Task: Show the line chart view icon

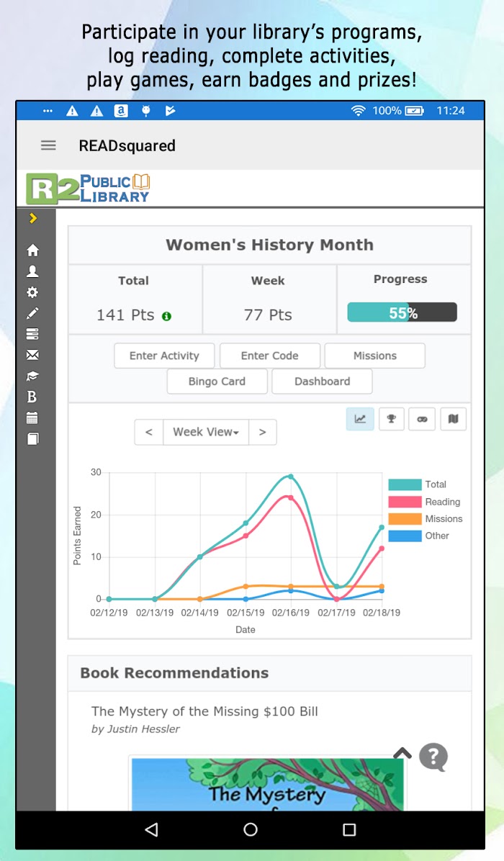Action: tap(360, 419)
